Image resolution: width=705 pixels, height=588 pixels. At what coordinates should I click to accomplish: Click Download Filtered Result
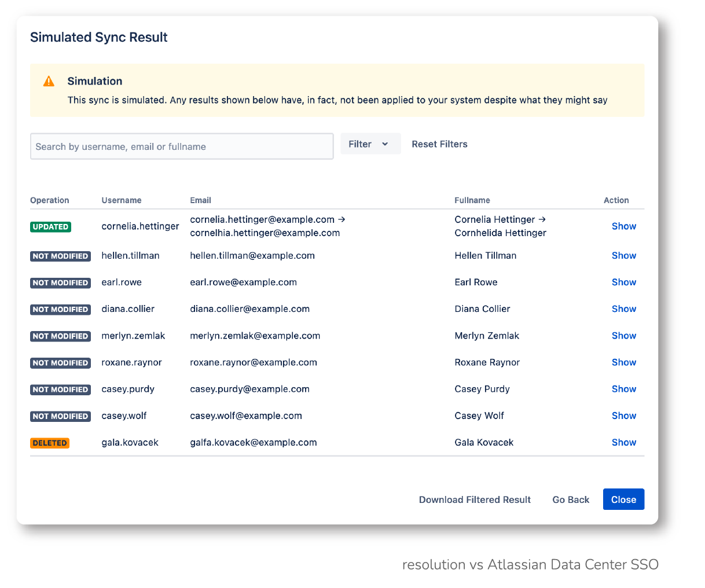tap(475, 499)
